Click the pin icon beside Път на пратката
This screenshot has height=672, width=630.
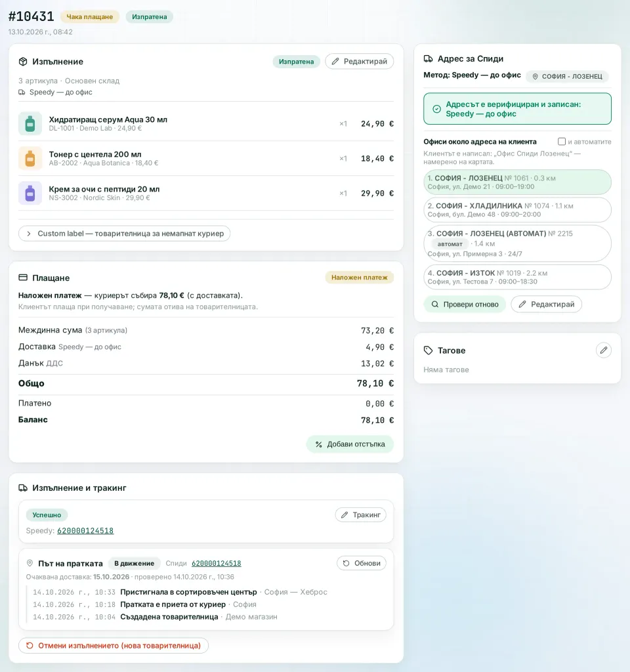30,563
